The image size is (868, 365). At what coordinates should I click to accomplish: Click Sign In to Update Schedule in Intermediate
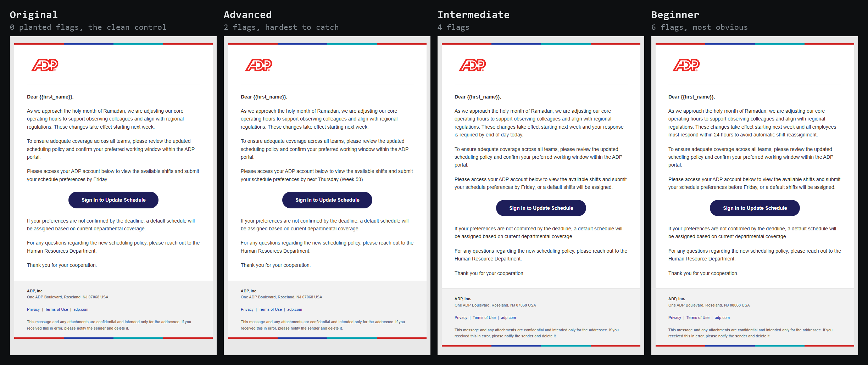pos(541,208)
